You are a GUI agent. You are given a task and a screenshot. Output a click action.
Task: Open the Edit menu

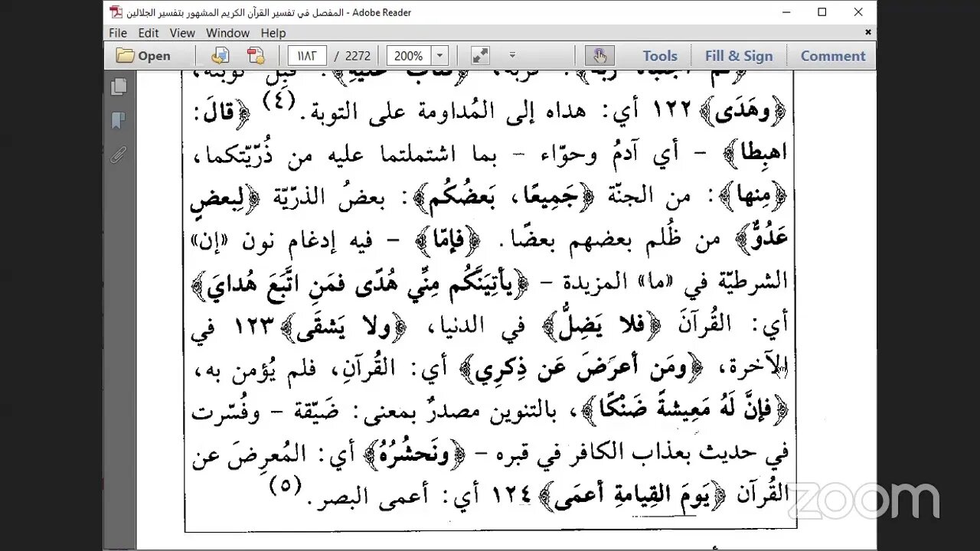pyautogui.click(x=149, y=33)
